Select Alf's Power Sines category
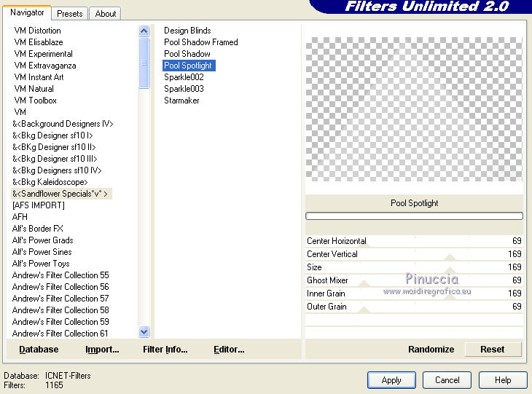 [x=42, y=251]
